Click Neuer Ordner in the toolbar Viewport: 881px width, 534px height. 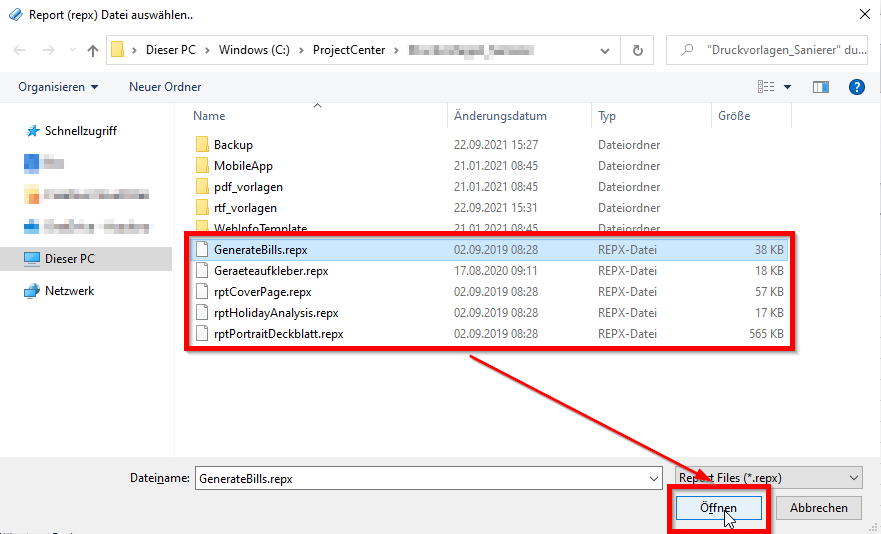[x=165, y=87]
